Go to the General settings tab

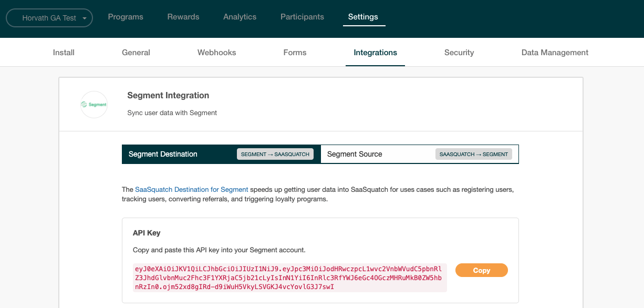click(x=136, y=52)
